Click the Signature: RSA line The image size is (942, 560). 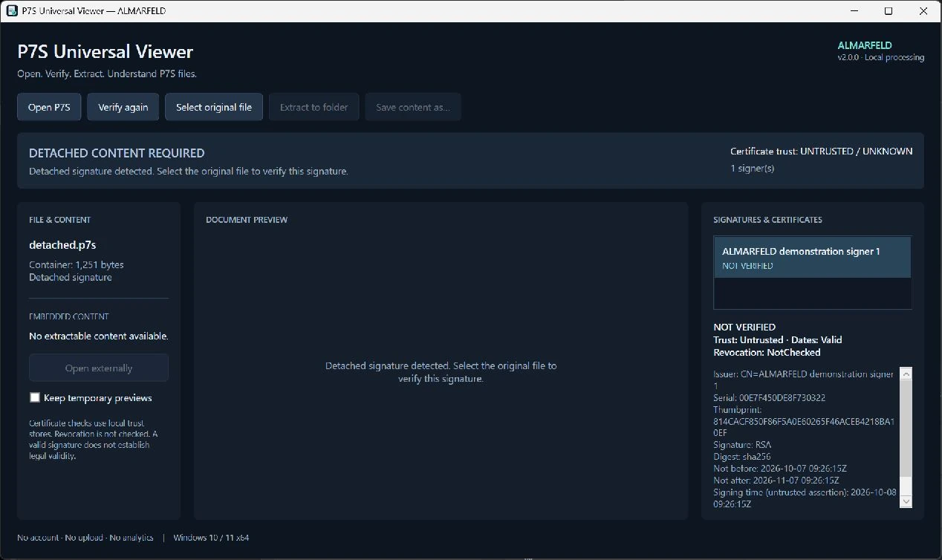742,445
